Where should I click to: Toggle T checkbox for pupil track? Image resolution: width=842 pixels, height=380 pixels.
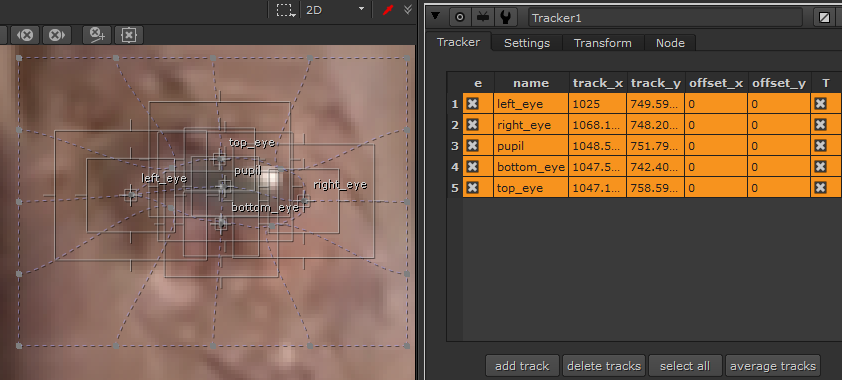pyautogui.click(x=820, y=145)
